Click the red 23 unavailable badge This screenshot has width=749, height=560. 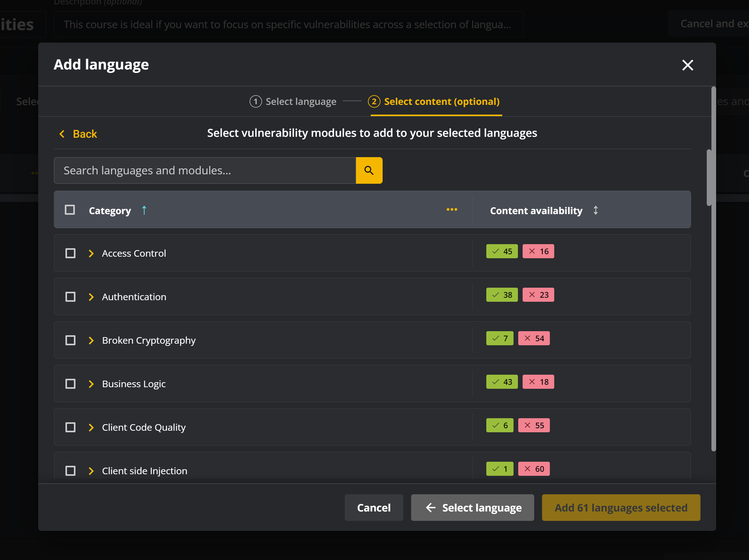click(538, 295)
